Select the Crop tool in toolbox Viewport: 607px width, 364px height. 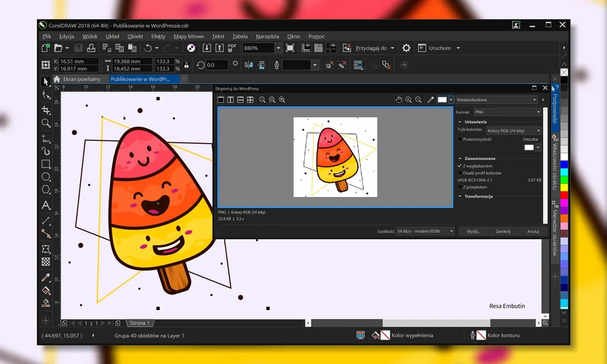tap(46, 110)
